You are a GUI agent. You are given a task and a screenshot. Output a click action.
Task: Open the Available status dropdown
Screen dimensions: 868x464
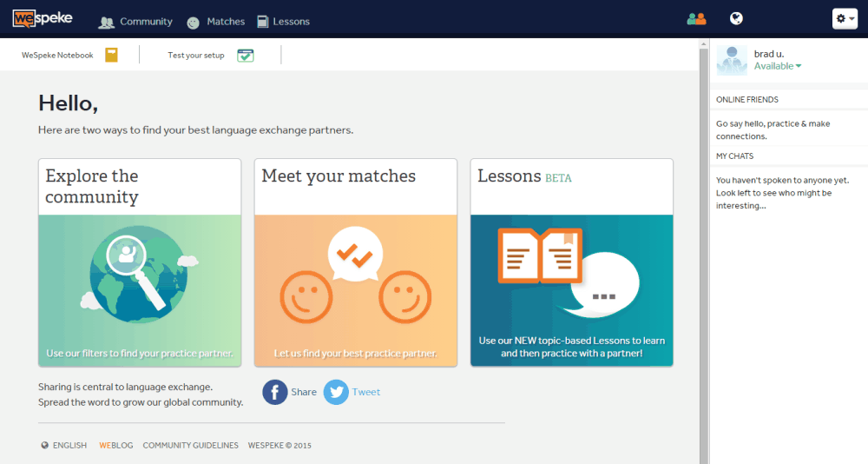tap(777, 66)
